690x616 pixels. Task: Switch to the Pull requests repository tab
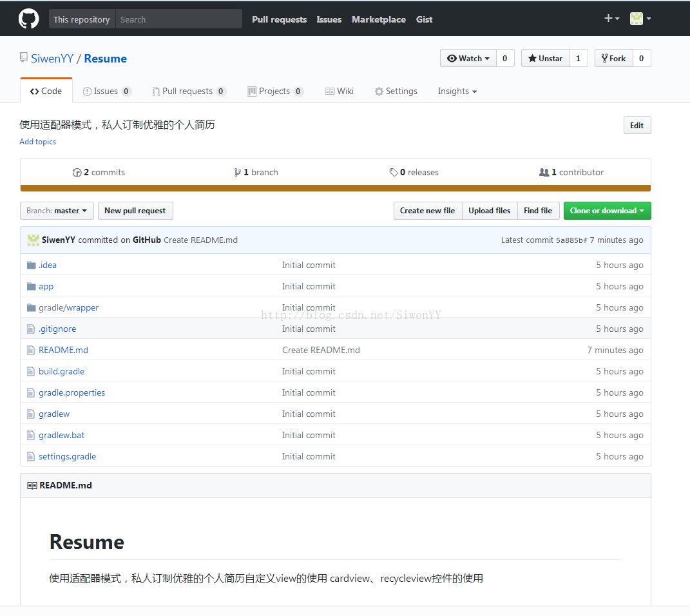(189, 91)
